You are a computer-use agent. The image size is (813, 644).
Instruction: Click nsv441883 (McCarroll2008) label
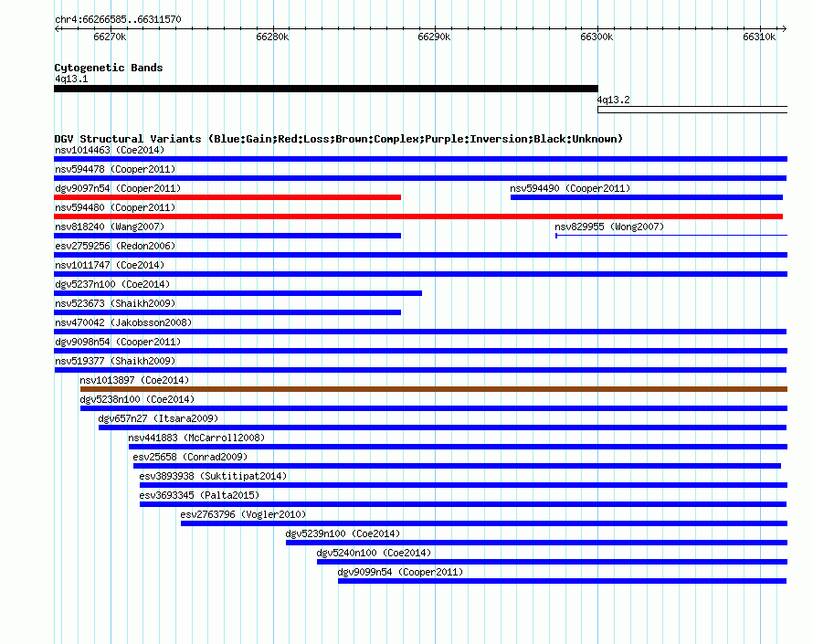click(196, 438)
